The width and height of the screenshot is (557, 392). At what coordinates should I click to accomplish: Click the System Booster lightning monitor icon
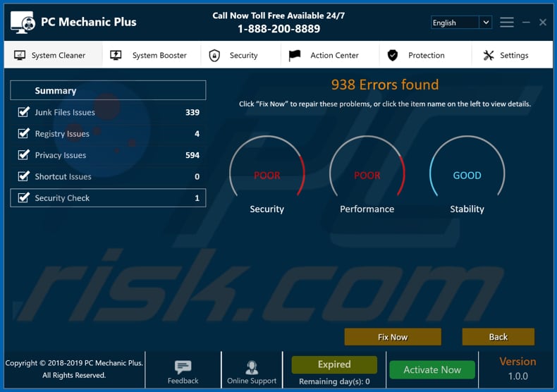pos(116,55)
